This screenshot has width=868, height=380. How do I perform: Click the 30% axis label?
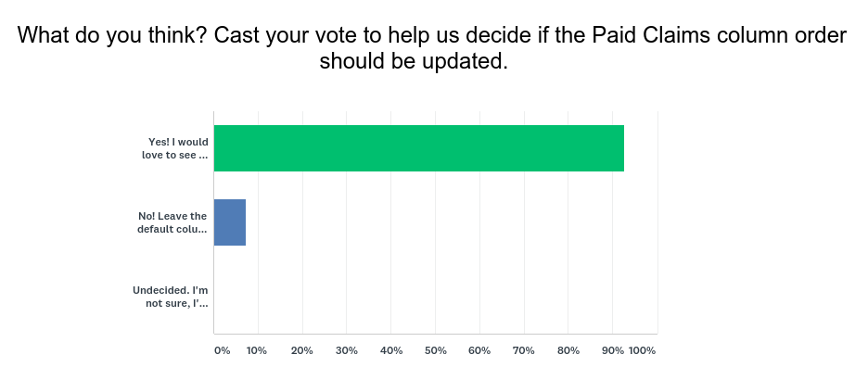[x=346, y=351]
